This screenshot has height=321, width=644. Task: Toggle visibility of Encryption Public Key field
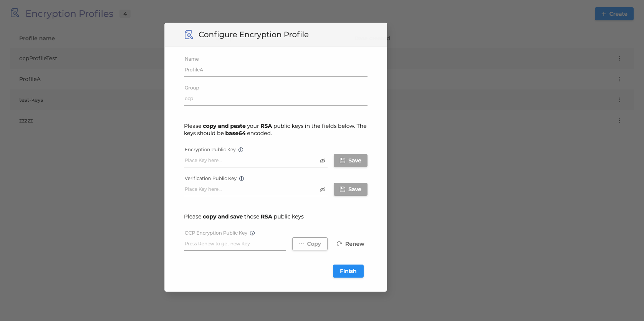323,161
